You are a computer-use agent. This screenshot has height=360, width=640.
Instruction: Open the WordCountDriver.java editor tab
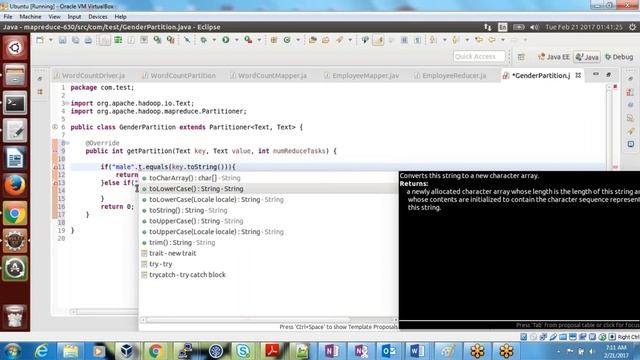pyautogui.click(x=90, y=76)
